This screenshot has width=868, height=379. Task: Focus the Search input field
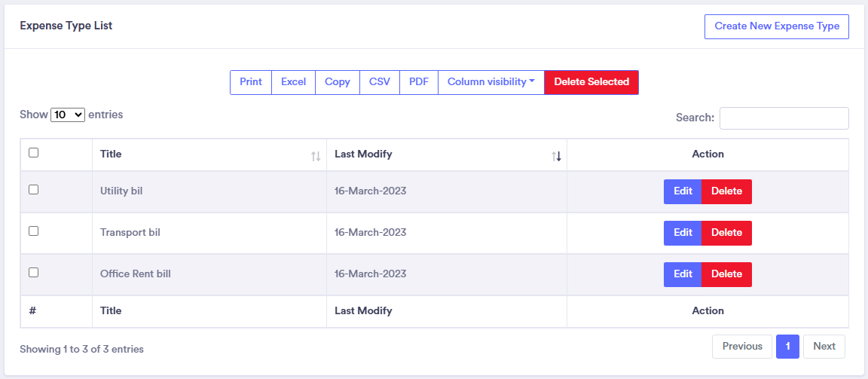pyautogui.click(x=784, y=118)
